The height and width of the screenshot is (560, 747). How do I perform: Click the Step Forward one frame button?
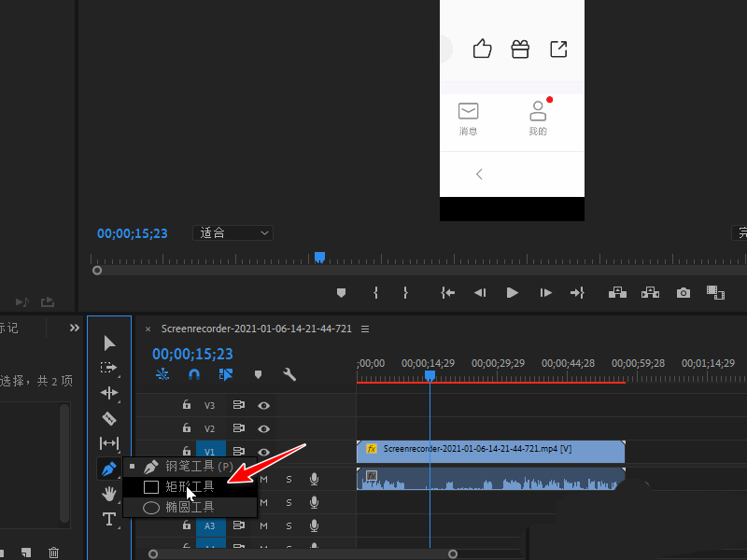tap(545, 293)
